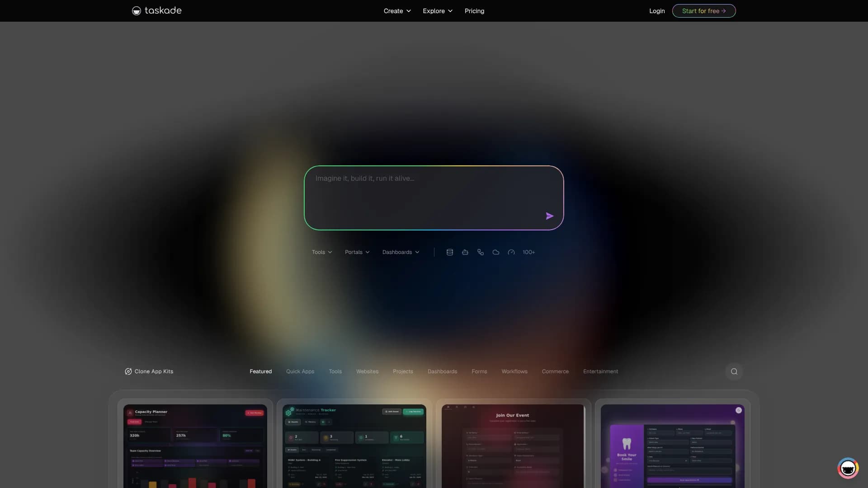Screen dimensions: 868x488
Task: Click the Clone App Kits icon
Action: click(x=128, y=371)
